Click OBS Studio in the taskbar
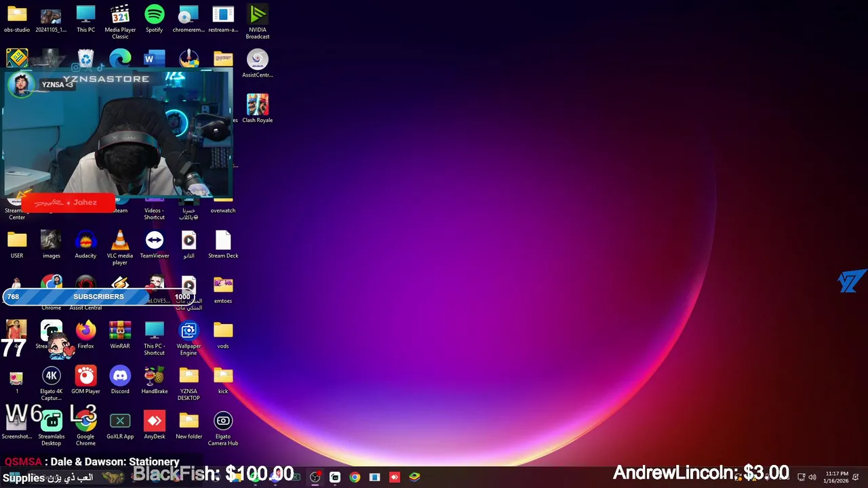The image size is (868, 488). (x=315, y=477)
